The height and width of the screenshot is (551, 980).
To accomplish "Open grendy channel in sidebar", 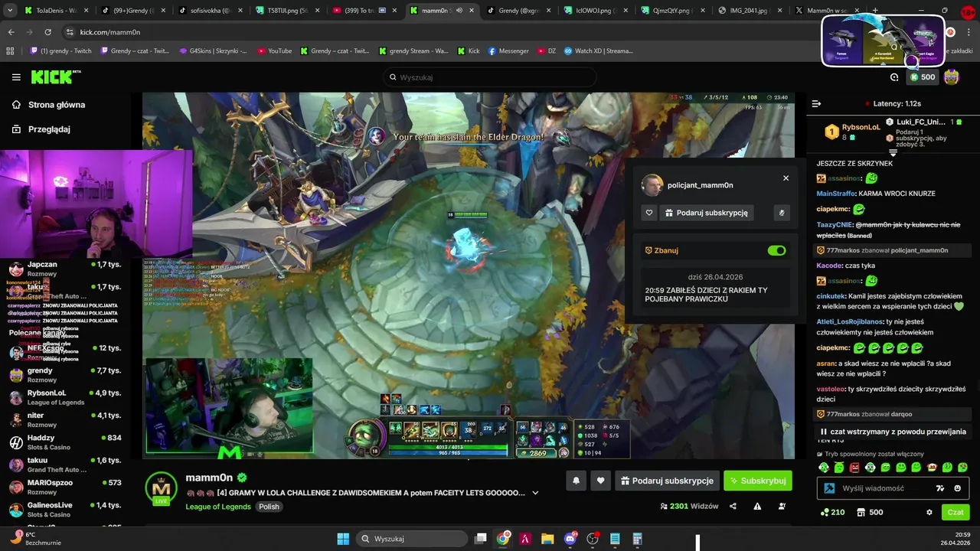I will click(64, 375).
